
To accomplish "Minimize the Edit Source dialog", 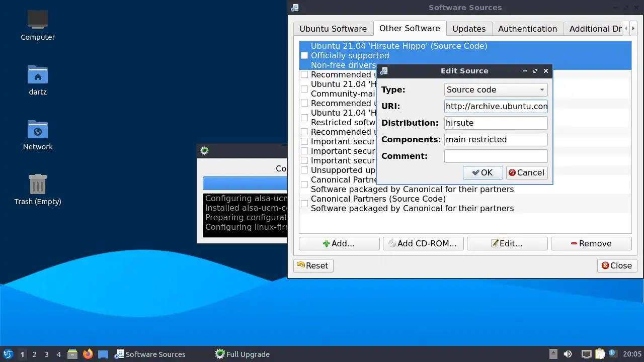I will [x=525, y=71].
